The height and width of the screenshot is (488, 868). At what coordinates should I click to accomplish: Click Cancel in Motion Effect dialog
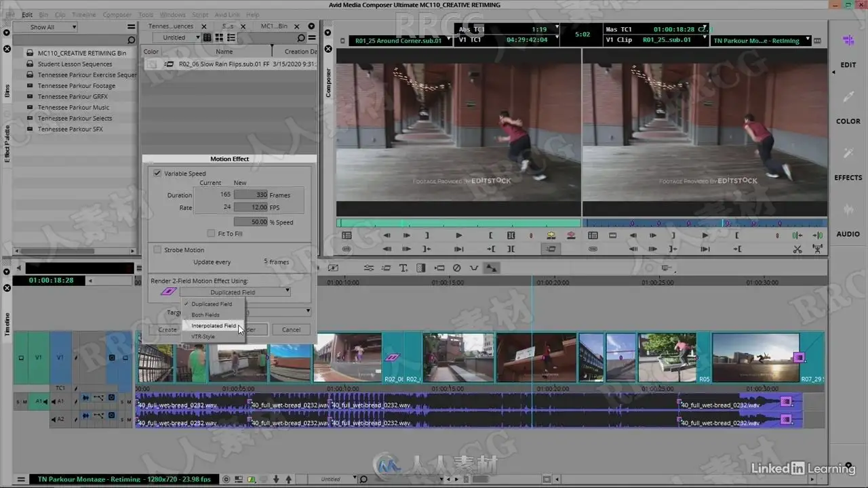[x=291, y=329]
